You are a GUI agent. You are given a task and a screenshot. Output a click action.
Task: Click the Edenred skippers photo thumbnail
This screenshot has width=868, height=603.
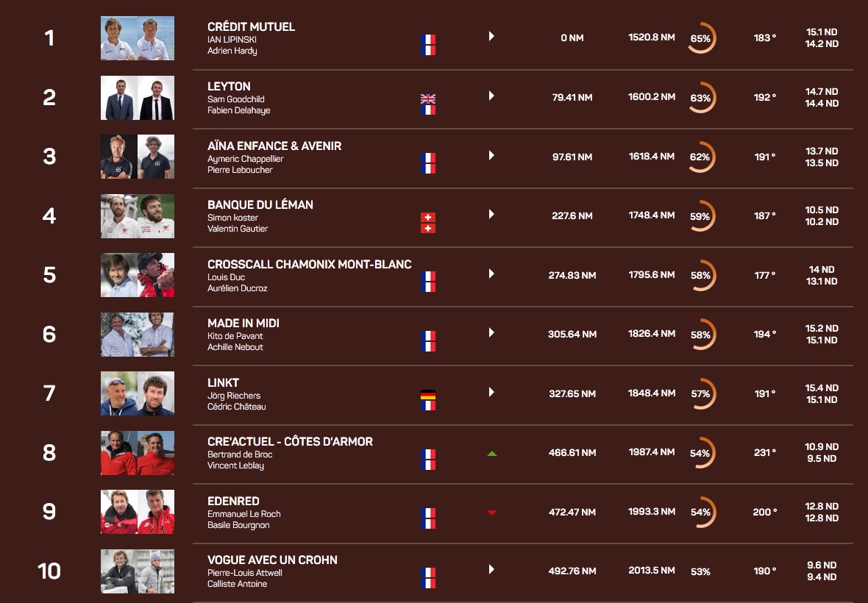pos(138,512)
